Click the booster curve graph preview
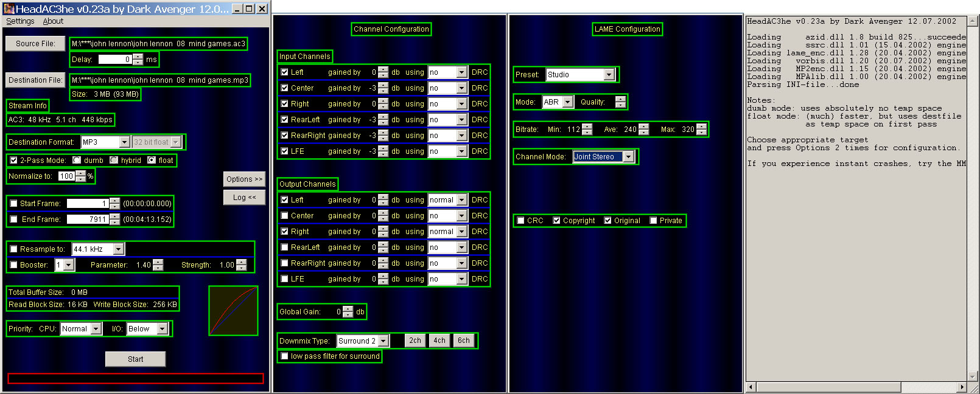Screen dimensions: 980x394 click(233, 311)
